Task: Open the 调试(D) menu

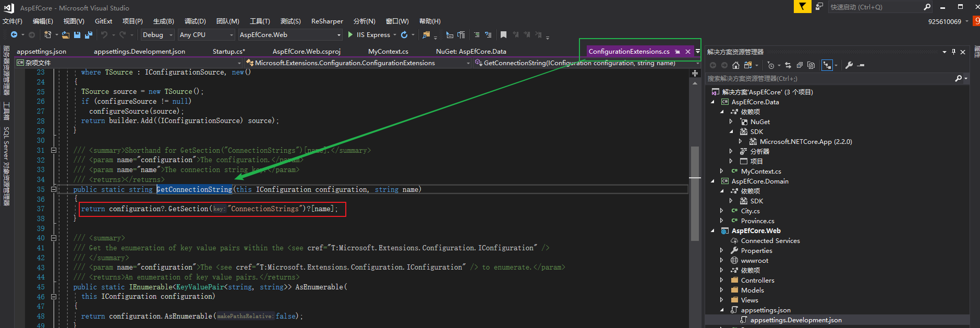Action: coord(195,21)
